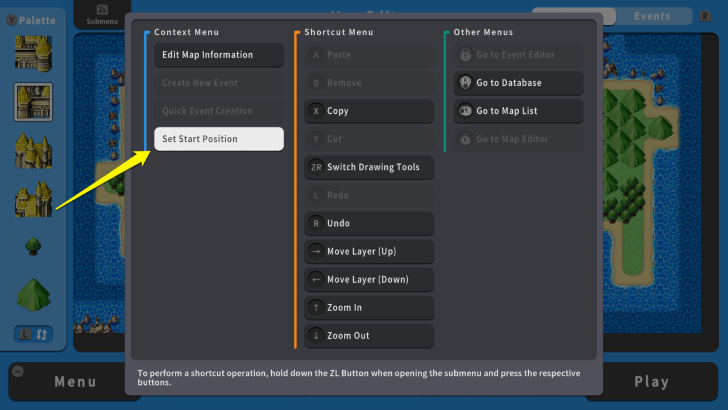Screen dimensions: 728x410
Task: Select the fourth castle tile in Palette
Action: 33,199
